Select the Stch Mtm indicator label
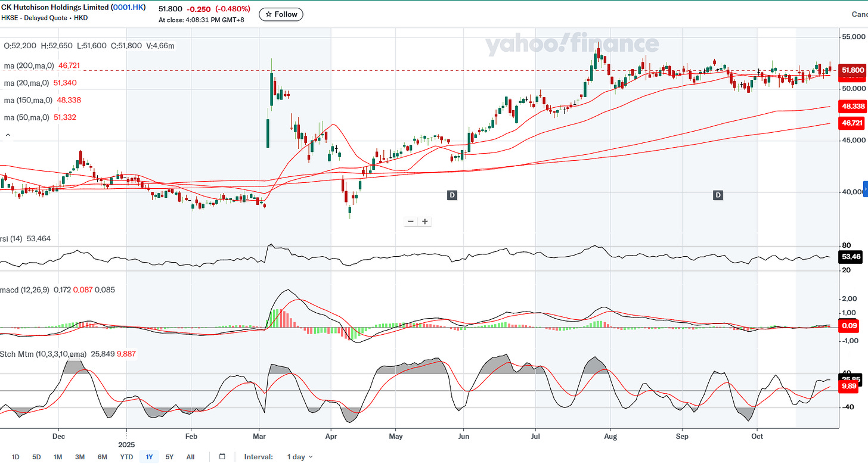The width and height of the screenshot is (868, 467). point(44,354)
